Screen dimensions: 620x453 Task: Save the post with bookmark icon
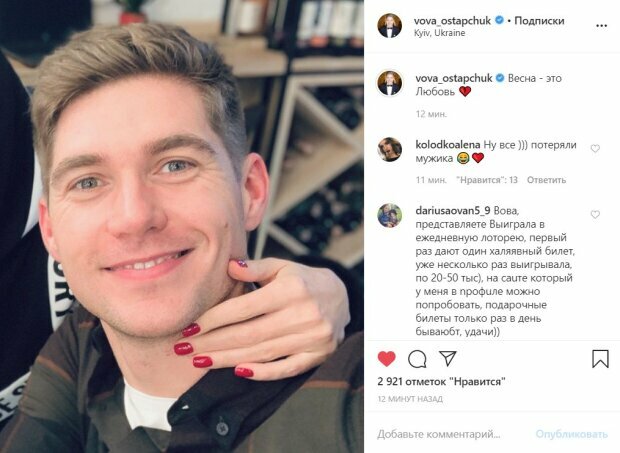[600, 359]
